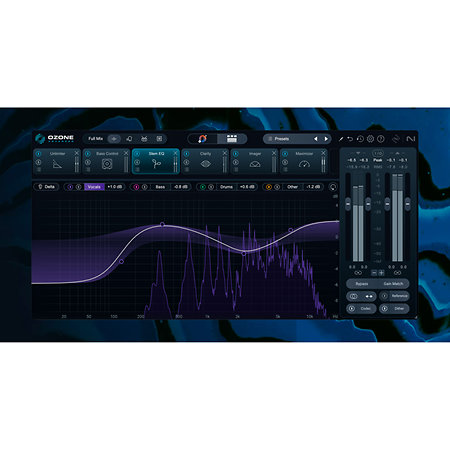Viewport: 450px width, 450px height.
Task: Click the Gain Match button
Action: pyautogui.click(x=393, y=284)
